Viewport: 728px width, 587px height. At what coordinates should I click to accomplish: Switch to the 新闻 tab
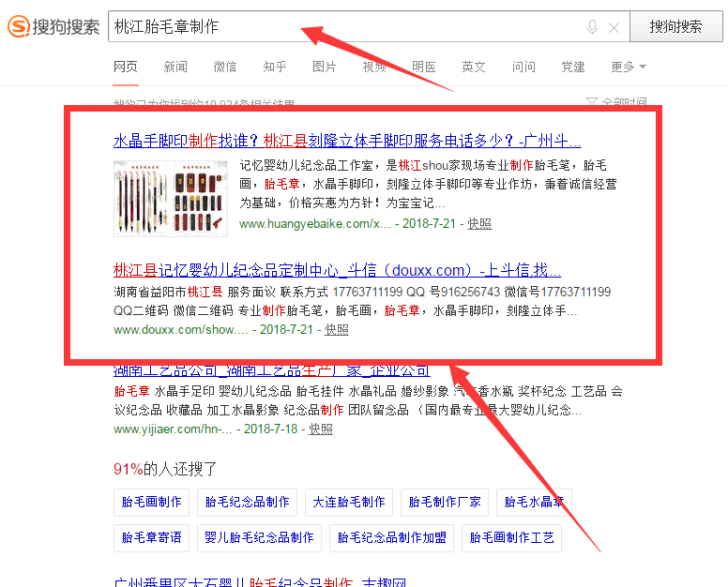pyautogui.click(x=175, y=67)
